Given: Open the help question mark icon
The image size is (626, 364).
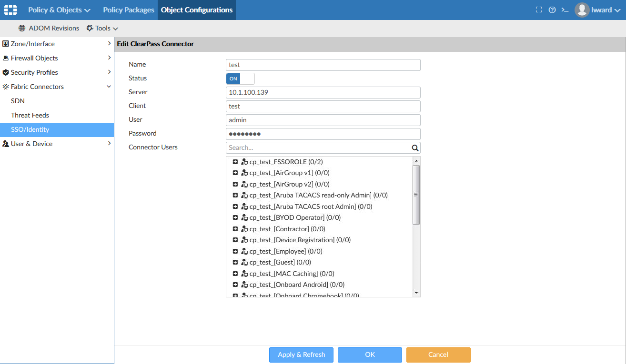Looking at the screenshot, I should 552,10.
